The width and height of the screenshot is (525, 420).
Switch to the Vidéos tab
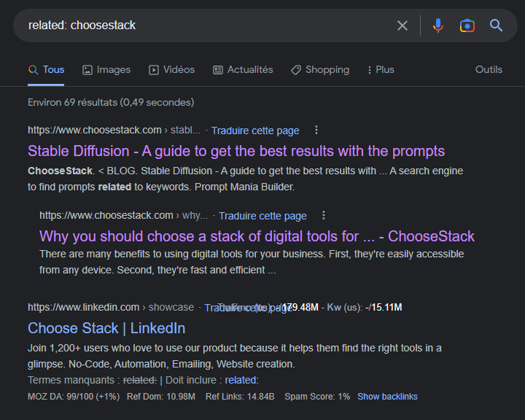[171, 70]
